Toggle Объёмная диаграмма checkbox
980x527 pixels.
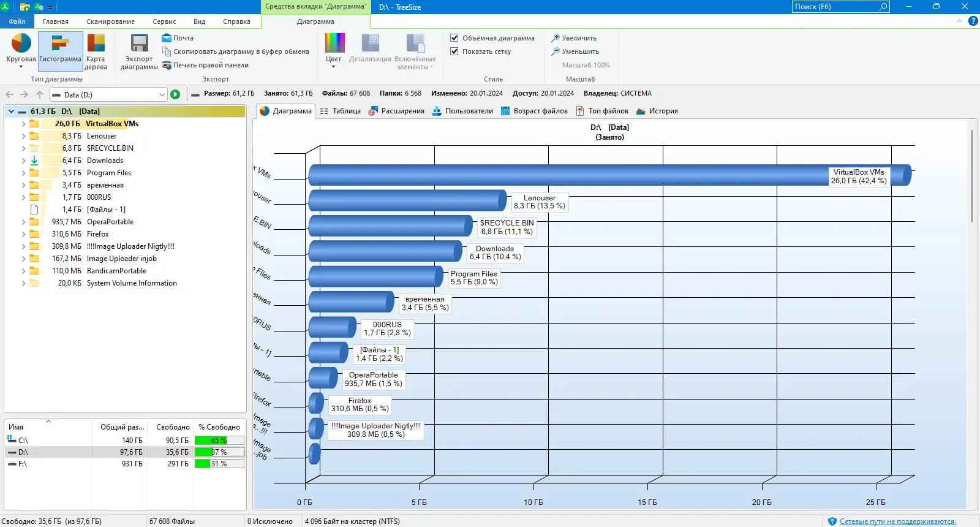pos(454,38)
